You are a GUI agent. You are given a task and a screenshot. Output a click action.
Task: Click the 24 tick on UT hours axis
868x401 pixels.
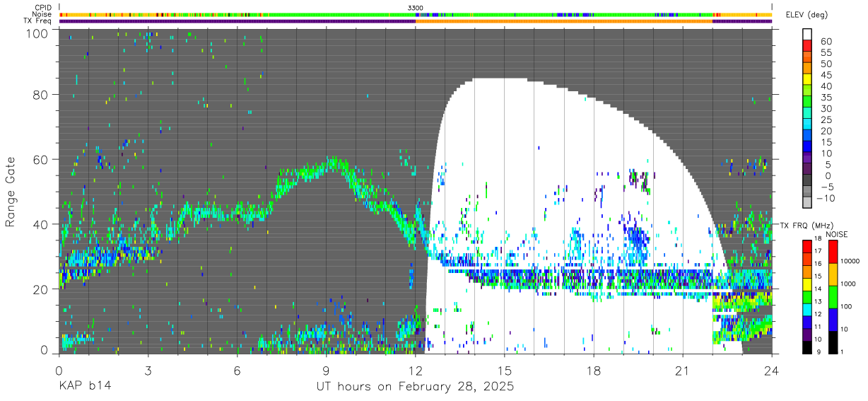click(772, 371)
